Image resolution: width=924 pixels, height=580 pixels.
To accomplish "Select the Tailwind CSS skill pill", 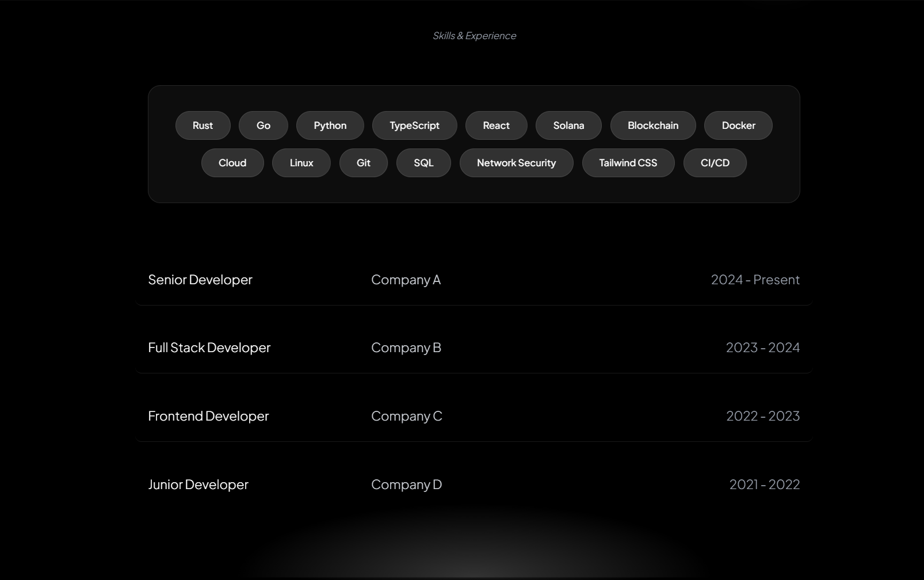I will pos(628,163).
